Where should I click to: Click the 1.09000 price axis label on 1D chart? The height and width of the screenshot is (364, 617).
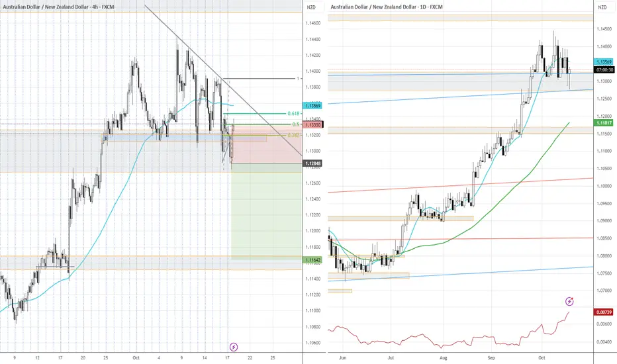point(604,221)
